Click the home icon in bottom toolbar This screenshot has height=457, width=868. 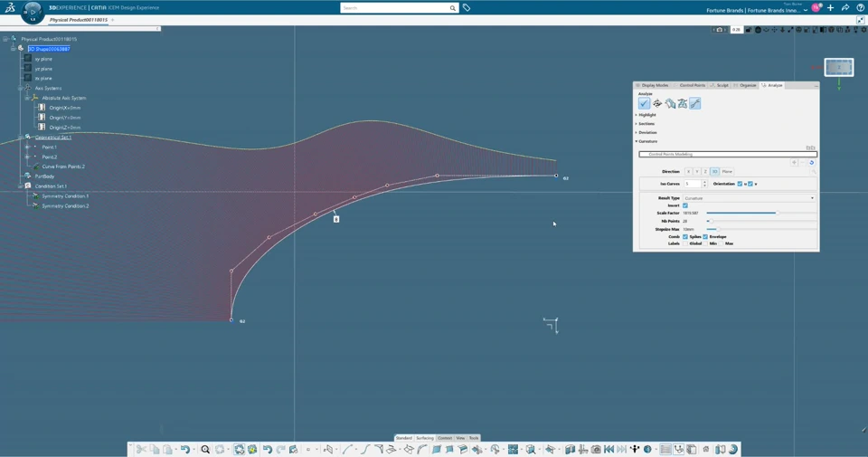click(x=706, y=449)
